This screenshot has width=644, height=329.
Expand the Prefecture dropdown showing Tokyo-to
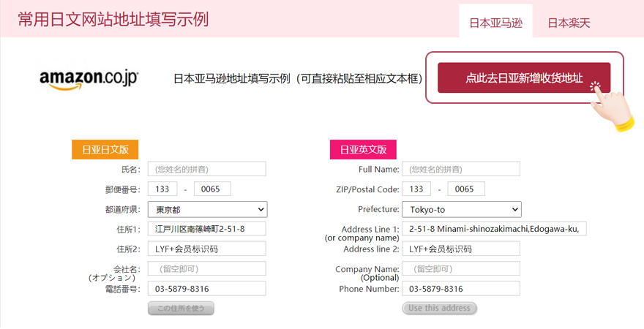pos(461,210)
